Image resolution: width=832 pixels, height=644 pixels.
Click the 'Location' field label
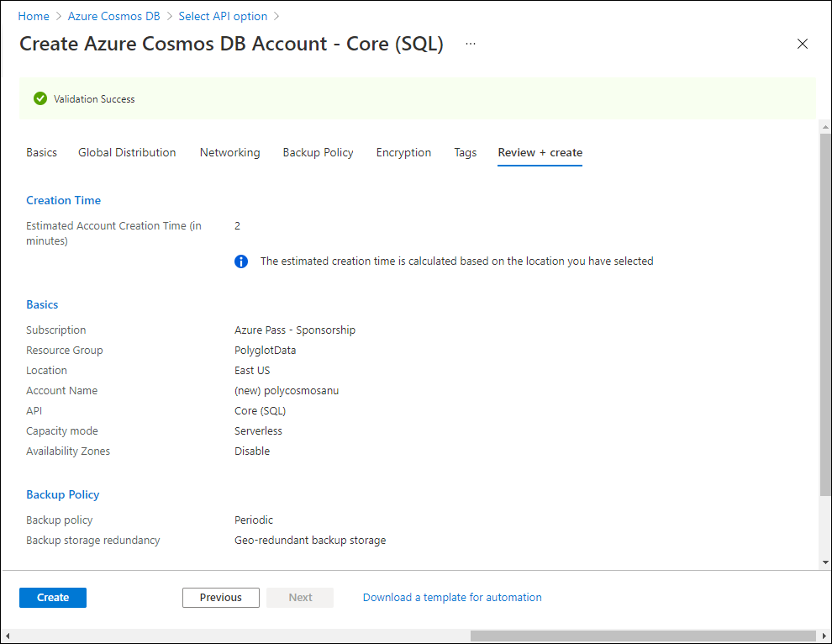click(x=47, y=370)
